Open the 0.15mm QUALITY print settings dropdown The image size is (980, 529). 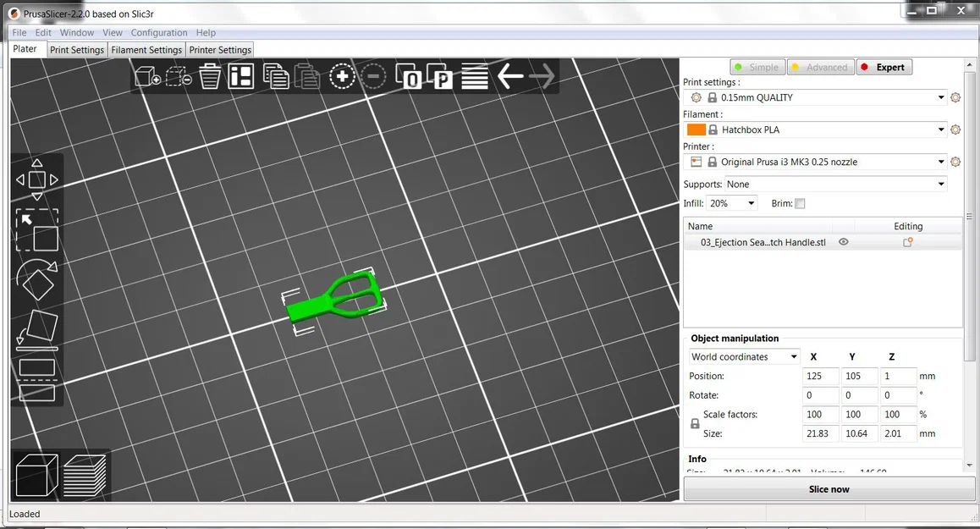pyautogui.click(x=815, y=97)
